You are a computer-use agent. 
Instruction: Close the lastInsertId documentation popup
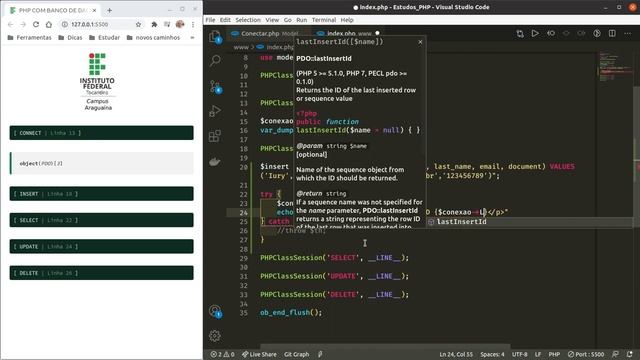pos(420,42)
